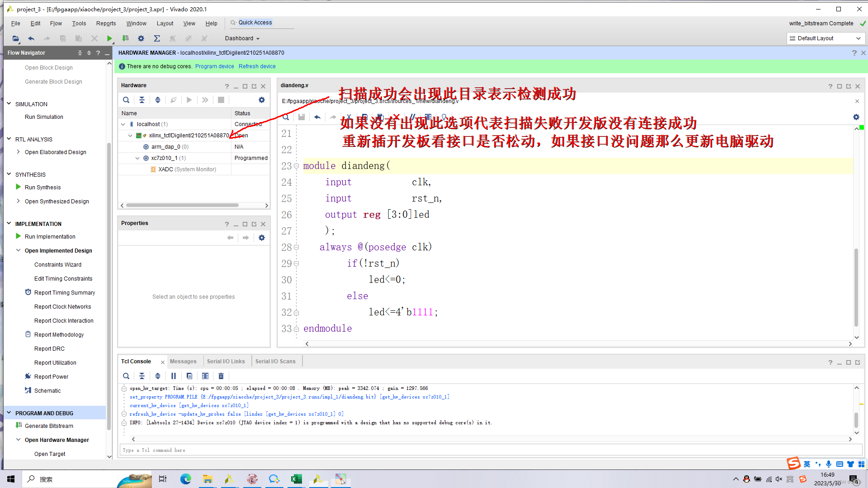Click the Refresh device link
Viewport: 868px width, 488px height.
(x=257, y=66)
